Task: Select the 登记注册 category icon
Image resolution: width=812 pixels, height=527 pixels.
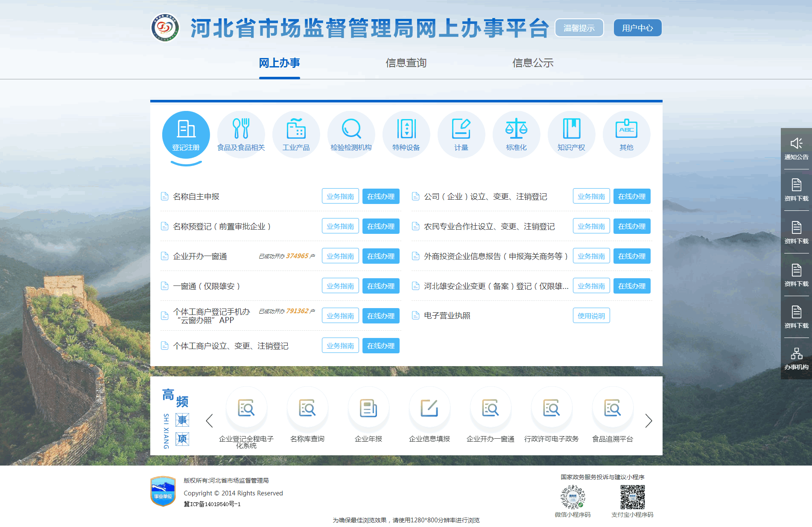Action: [x=186, y=134]
